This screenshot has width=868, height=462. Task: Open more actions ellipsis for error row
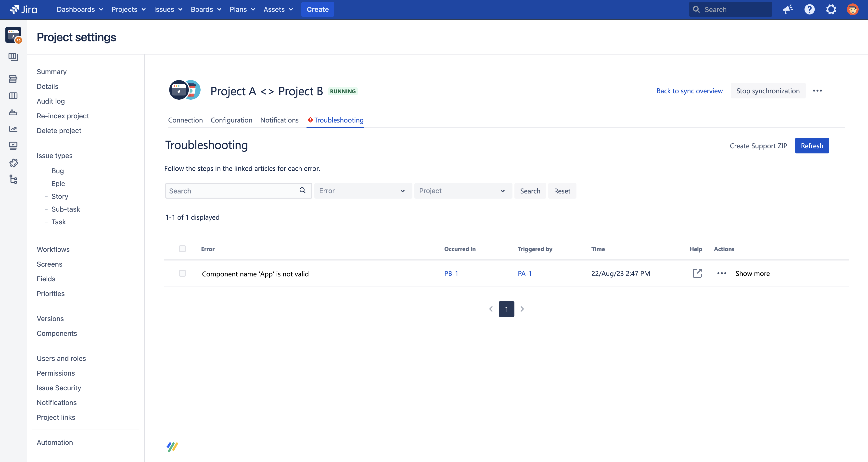pos(722,273)
